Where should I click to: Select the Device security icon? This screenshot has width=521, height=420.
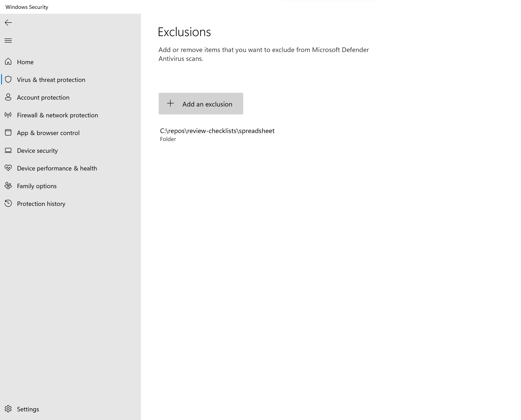tap(8, 150)
